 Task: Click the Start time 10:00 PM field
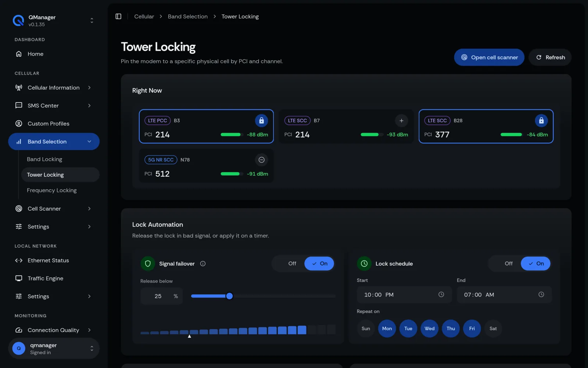[404, 295]
